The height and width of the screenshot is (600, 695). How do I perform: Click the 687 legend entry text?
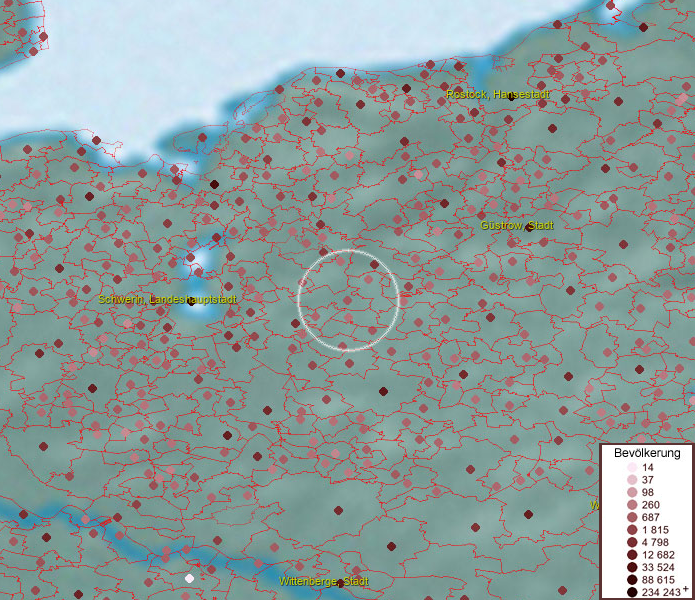(651, 517)
